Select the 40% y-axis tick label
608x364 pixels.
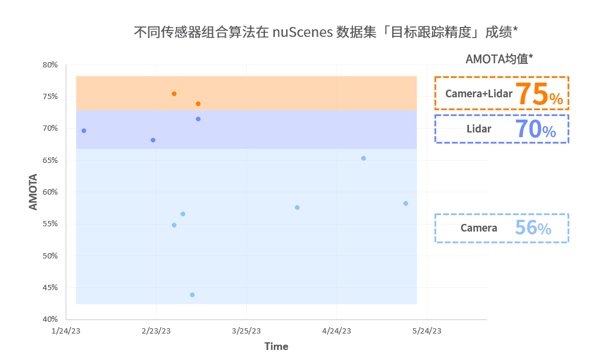[50, 319]
